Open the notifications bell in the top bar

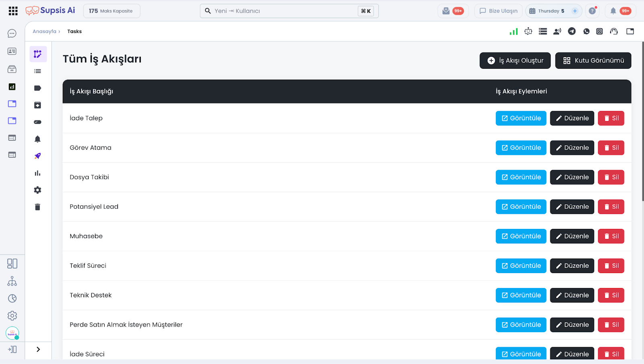(613, 11)
